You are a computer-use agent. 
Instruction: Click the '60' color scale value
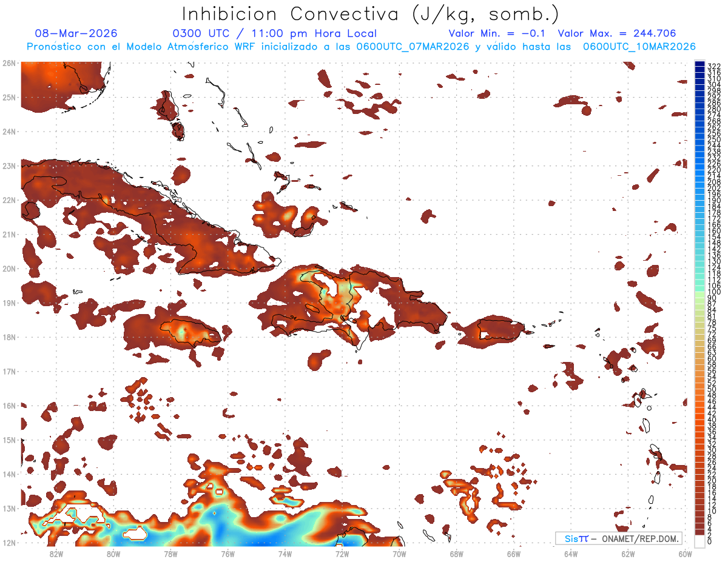pyautogui.click(x=712, y=359)
